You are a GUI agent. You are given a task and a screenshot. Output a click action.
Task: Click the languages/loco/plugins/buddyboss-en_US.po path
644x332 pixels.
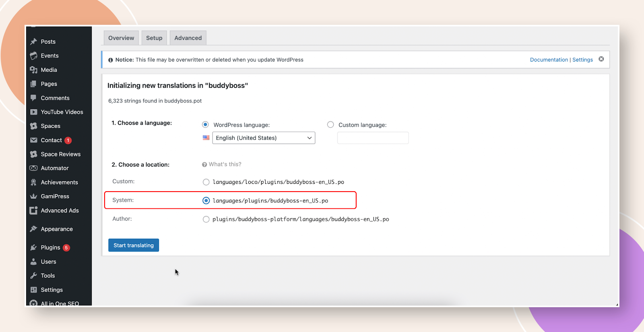click(x=279, y=182)
